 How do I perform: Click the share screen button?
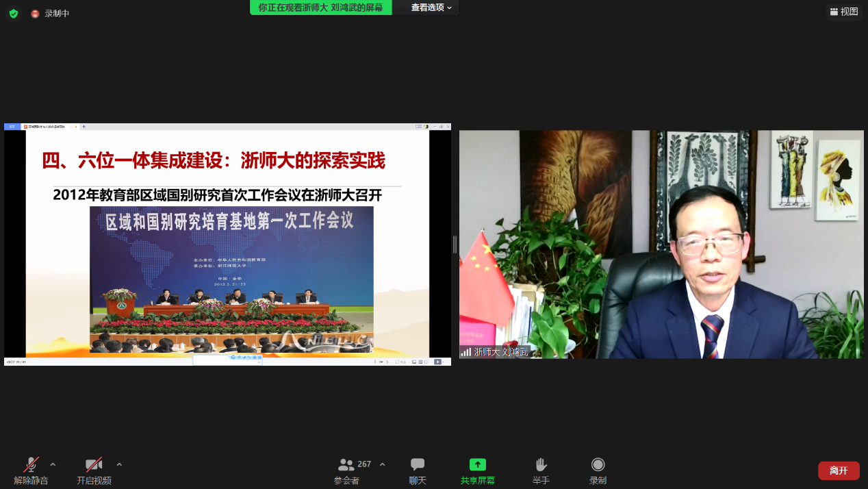coord(477,471)
